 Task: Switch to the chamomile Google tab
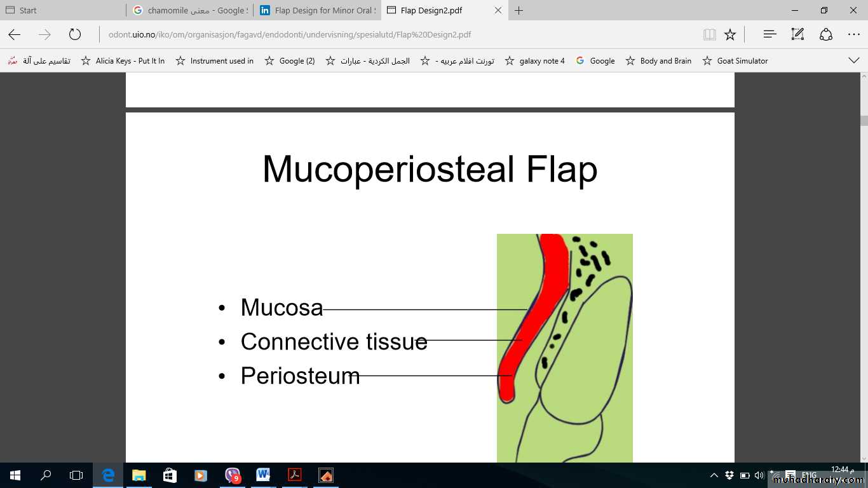tap(191, 10)
